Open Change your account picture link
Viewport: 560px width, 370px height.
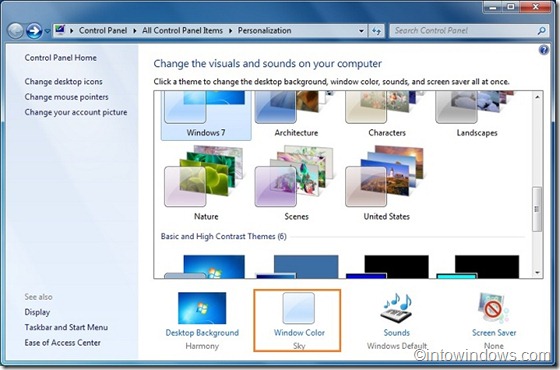click(x=76, y=112)
